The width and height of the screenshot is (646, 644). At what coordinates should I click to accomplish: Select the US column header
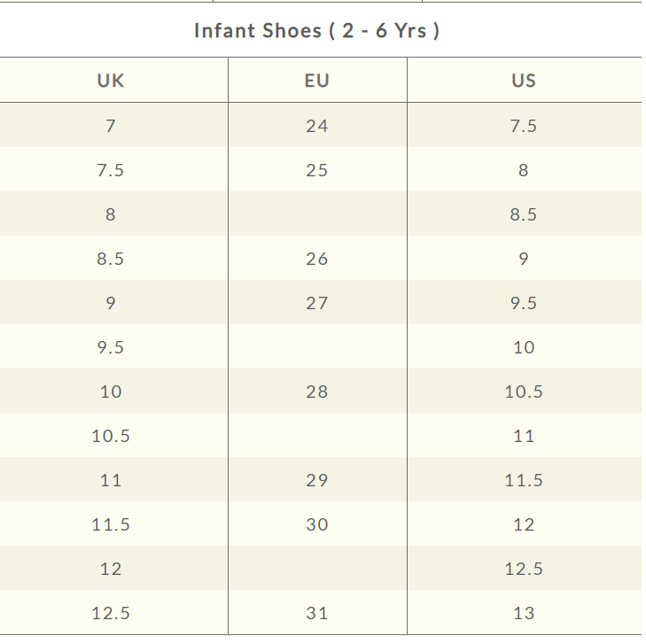pos(523,81)
